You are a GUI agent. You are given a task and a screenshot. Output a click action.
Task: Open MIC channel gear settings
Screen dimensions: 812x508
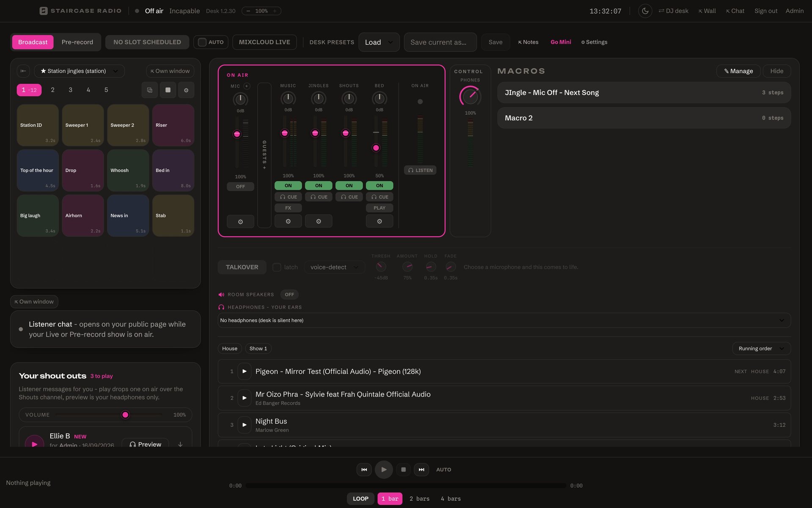pyautogui.click(x=240, y=222)
